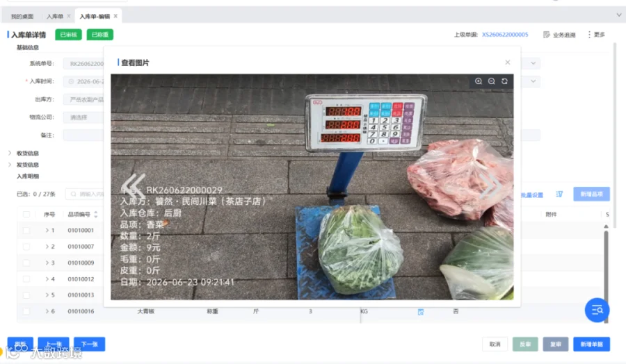Click the page vertical scrollbar on right edge

[615, 135]
